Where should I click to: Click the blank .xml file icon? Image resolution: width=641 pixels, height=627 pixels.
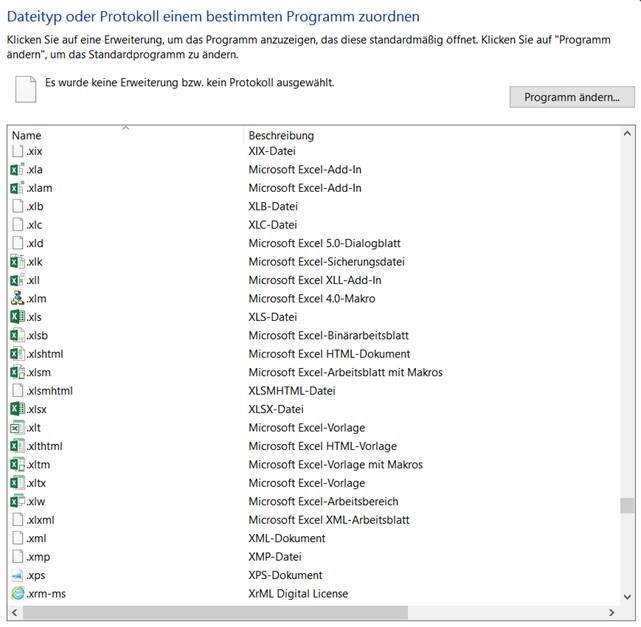pyautogui.click(x=17, y=538)
